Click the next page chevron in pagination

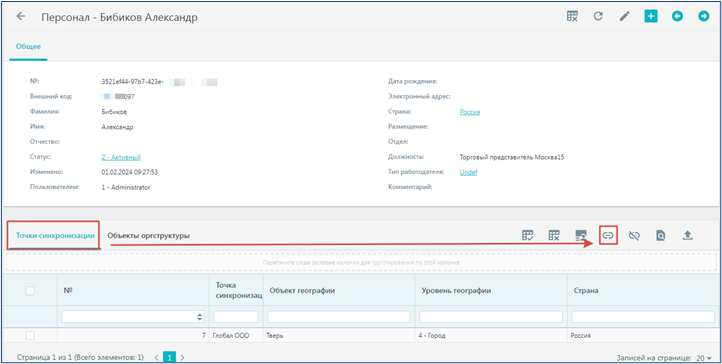click(x=183, y=357)
